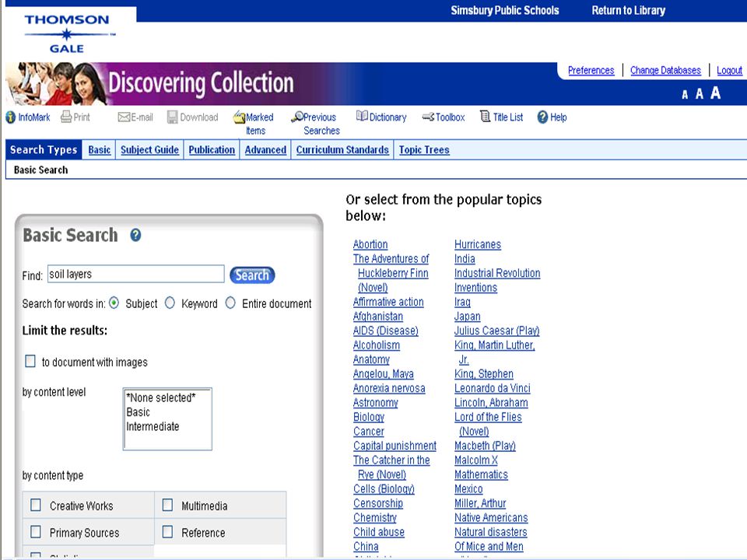Open the Chemistry topic link
Screen dimensions: 747x560
(x=374, y=518)
